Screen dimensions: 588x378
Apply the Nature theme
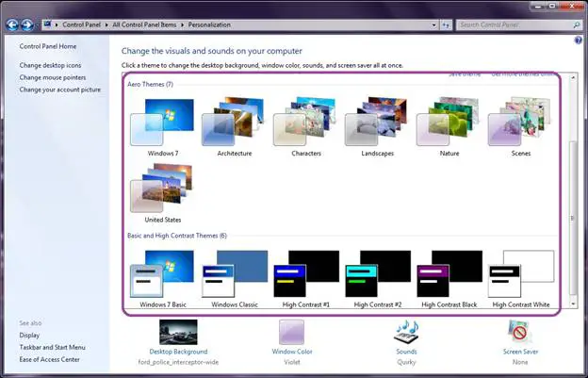click(x=449, y=127)
